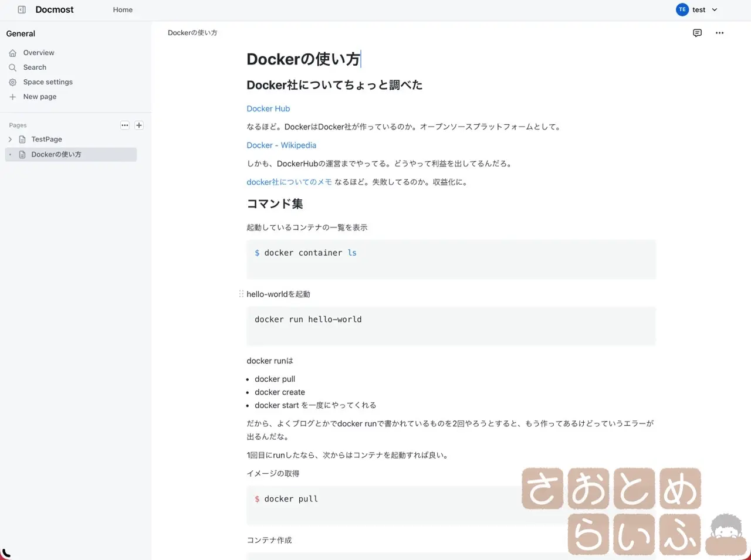The width and height of the screenshot is (751, 560).
Task: Click the Overview home icon
Action: (12, 53)
